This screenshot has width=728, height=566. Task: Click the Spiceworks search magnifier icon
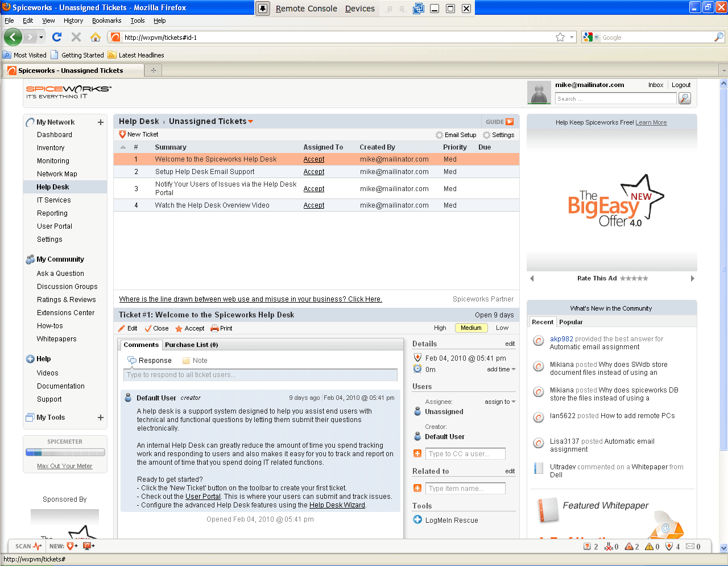(685, 98)
